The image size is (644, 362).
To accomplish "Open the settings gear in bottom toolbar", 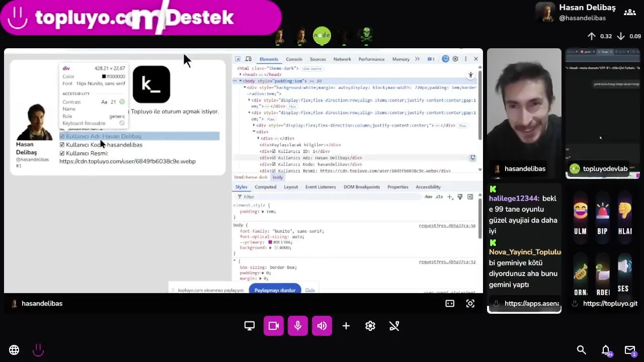I will coord(370,326).
